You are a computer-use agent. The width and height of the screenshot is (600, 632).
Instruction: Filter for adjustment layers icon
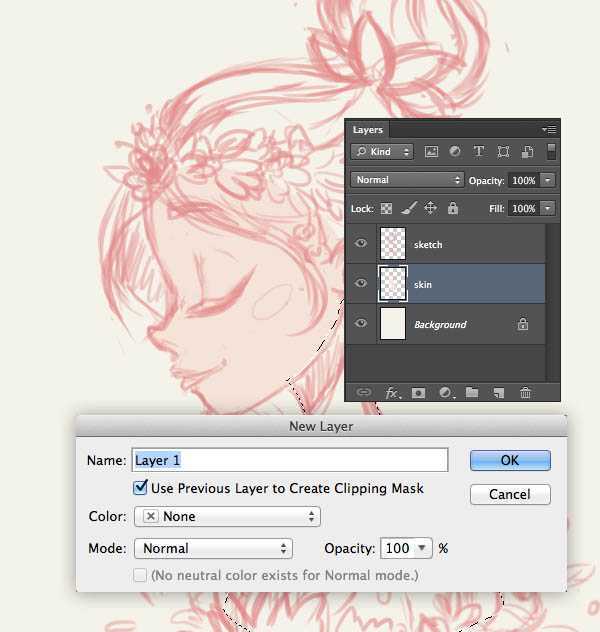pos(455,152)
